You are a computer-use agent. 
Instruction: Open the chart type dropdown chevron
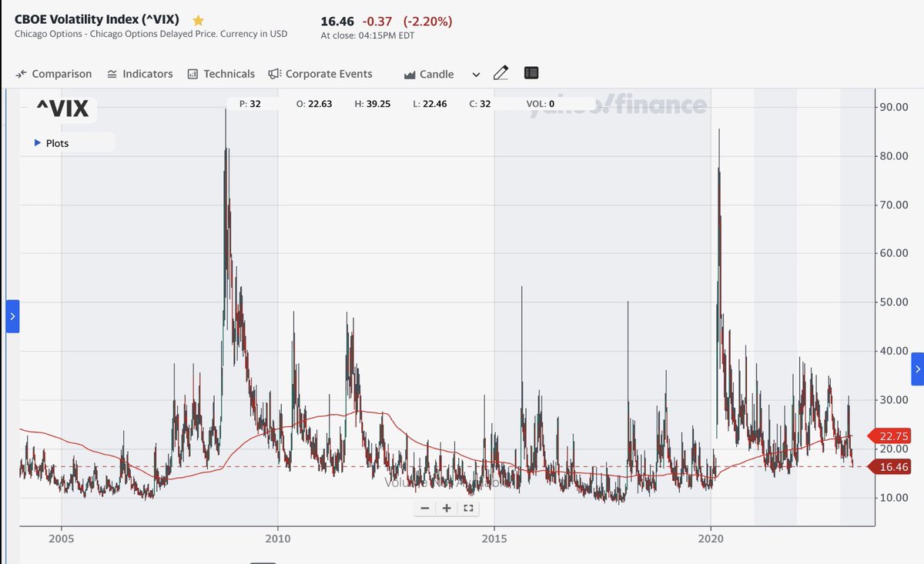[x=476, y=75]
